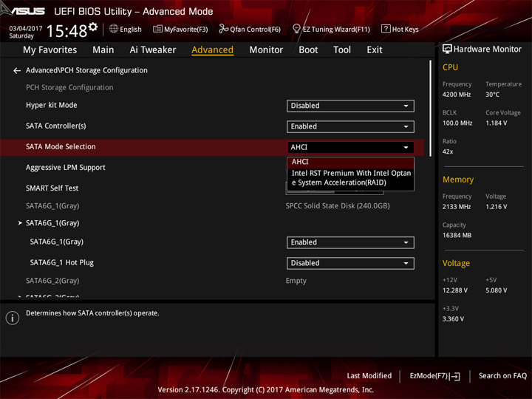Image resolution: width=532 pixels, height=399 pixels.
Task: Click the memory Capacity 16384 MB value
Action: pyautogui.click(x=457, y=236)
